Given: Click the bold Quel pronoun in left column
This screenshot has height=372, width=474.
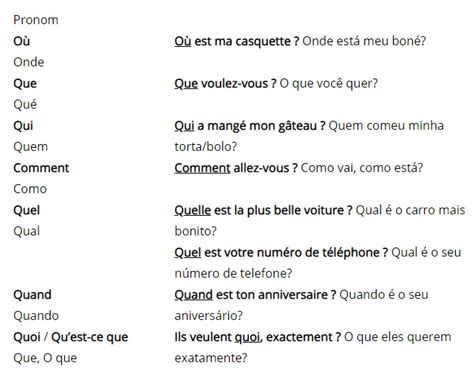Looking at the screenshot, I should pos(27,210).
